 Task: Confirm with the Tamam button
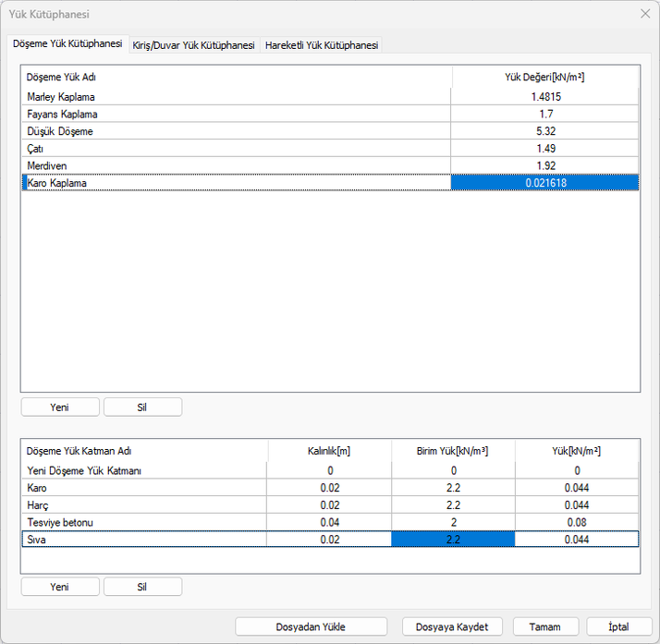tap(545, 626)
